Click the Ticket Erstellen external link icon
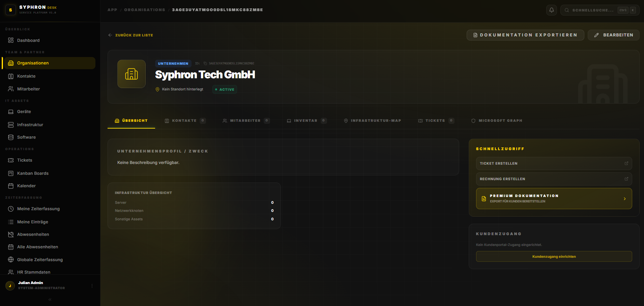 coord(626,163)
